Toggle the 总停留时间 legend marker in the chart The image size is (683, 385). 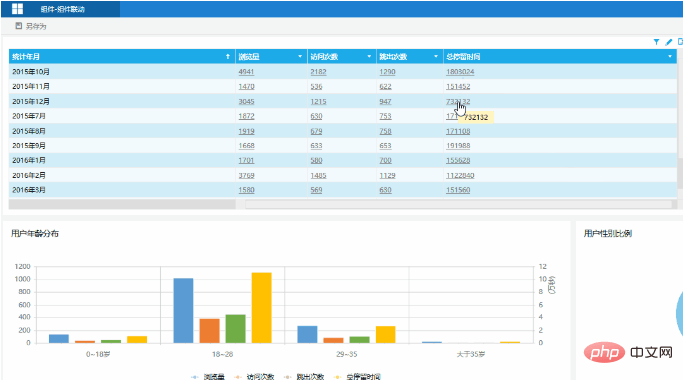[x=337, y=377]
